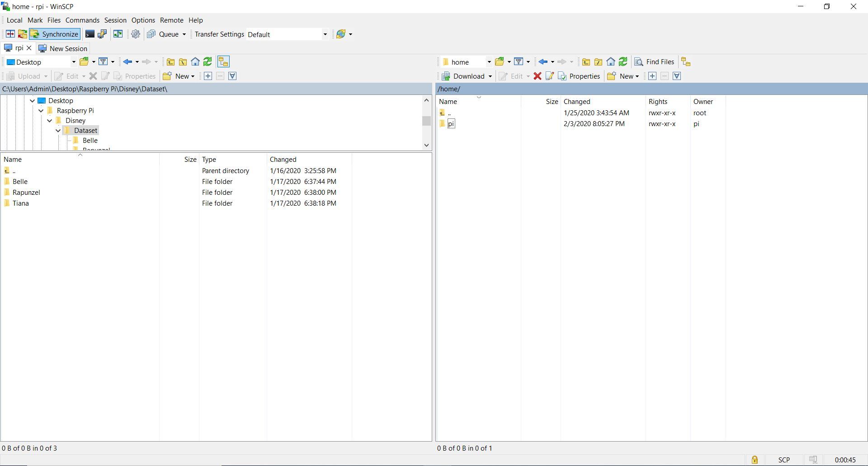
Task: Close the rpi session tab
Action: (x=29, y=48)
